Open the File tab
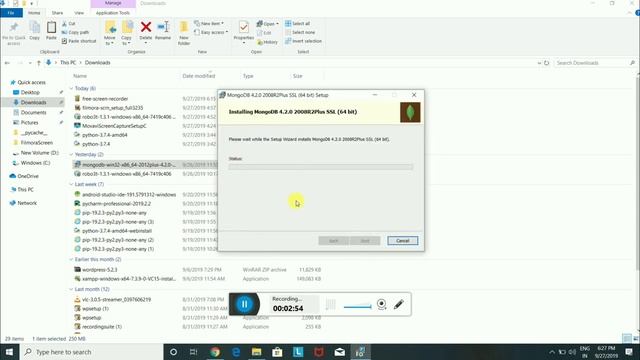 coord(11,13)
